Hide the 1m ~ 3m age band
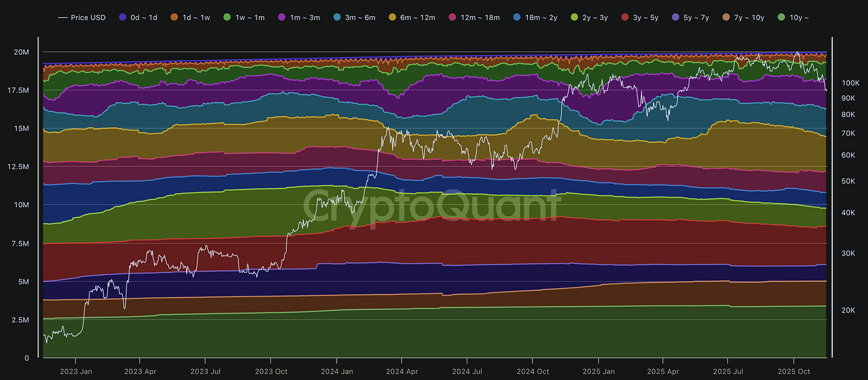868x380 pixels. coord(299,17)
